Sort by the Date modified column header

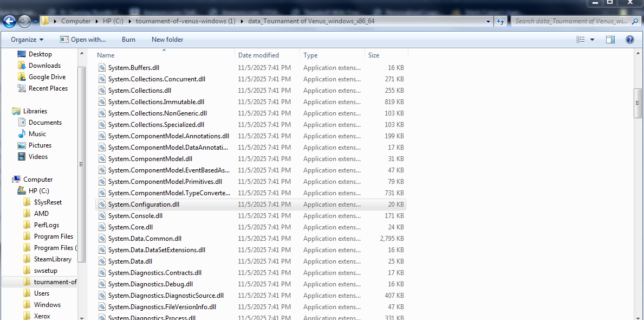(268, 55)
